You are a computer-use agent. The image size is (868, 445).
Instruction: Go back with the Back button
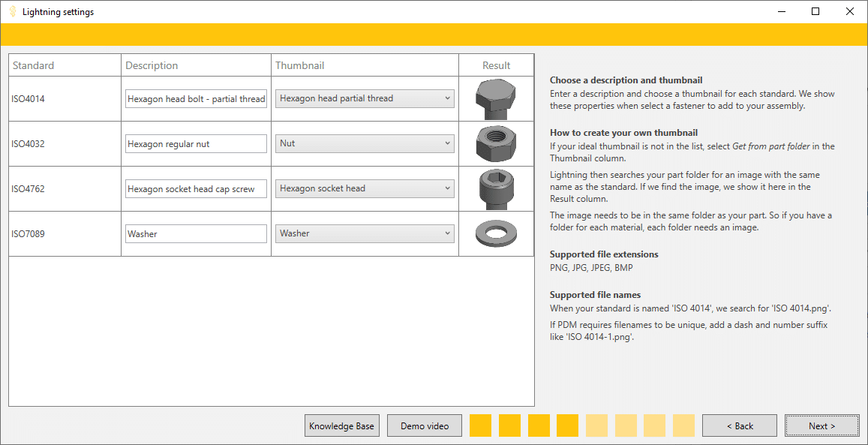(739, 425)
